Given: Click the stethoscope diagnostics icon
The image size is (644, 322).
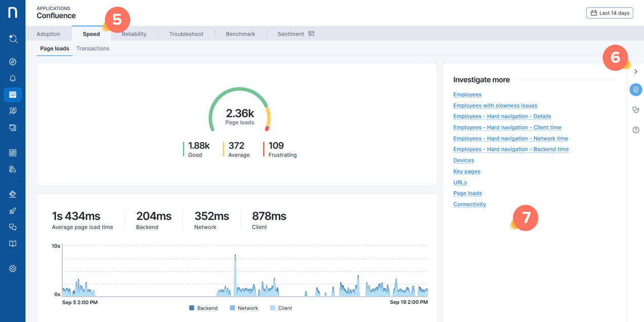Looking at the screenshot, I should (x=635, y=110).
